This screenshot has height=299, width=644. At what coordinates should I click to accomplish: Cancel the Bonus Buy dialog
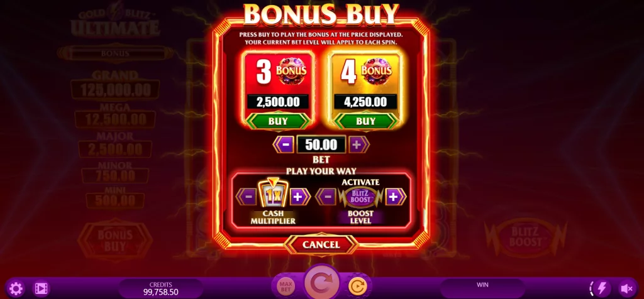tap(321, 244)
